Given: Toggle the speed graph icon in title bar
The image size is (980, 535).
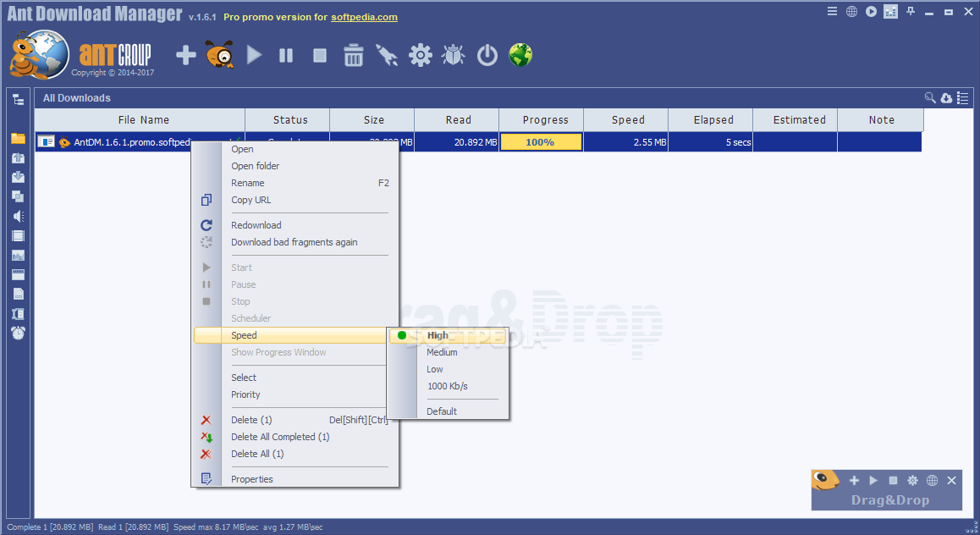Looking at the screenshot, I should (x=890, y=11).
